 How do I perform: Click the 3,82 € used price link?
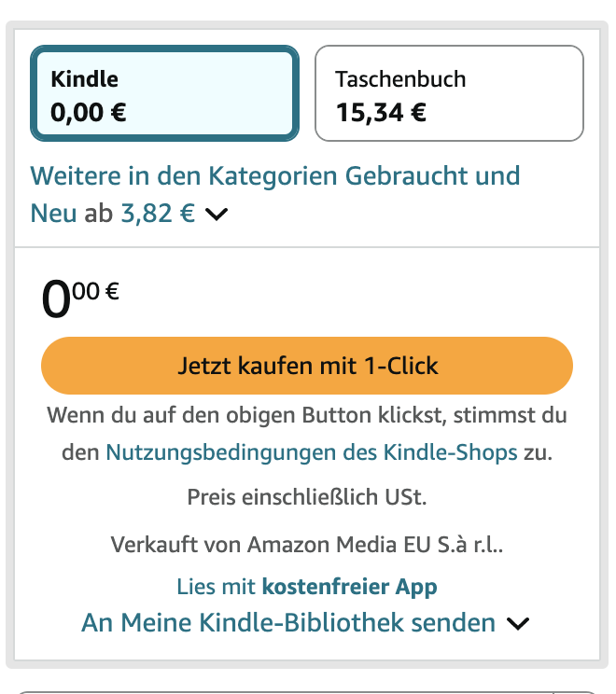(x=158, y=214)
